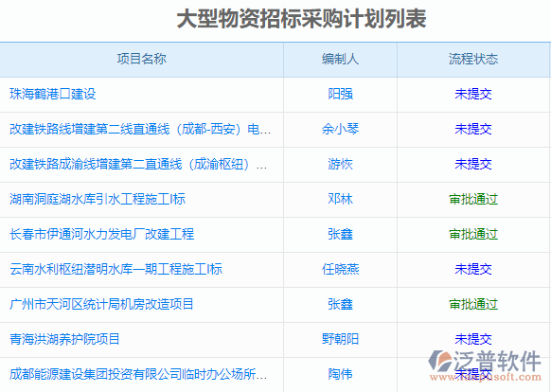Click 审批通过 status in 邓林 row

473,199
